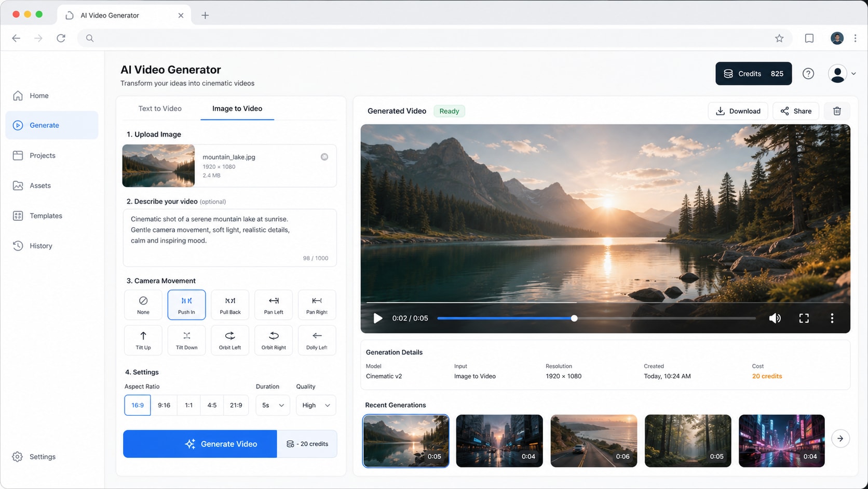Expand the account menu chevron
This screenshot has height=489, width=868.
[853, 74]
